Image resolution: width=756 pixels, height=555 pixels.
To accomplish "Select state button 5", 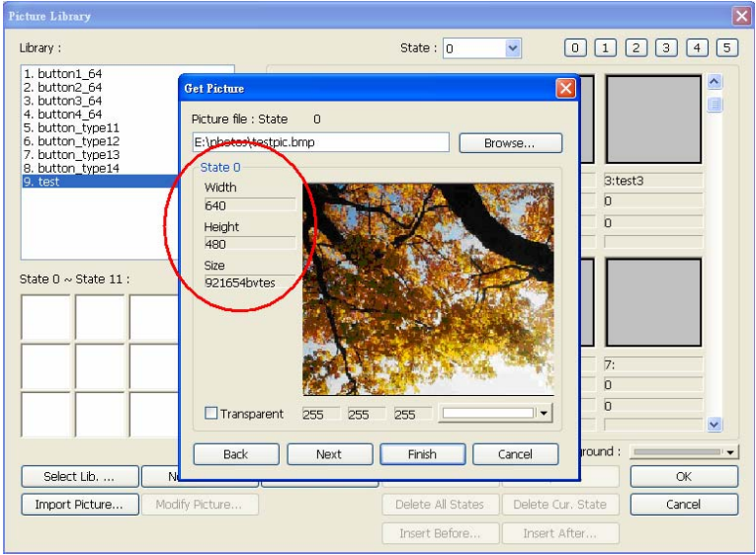I will (x=727, y=47).
